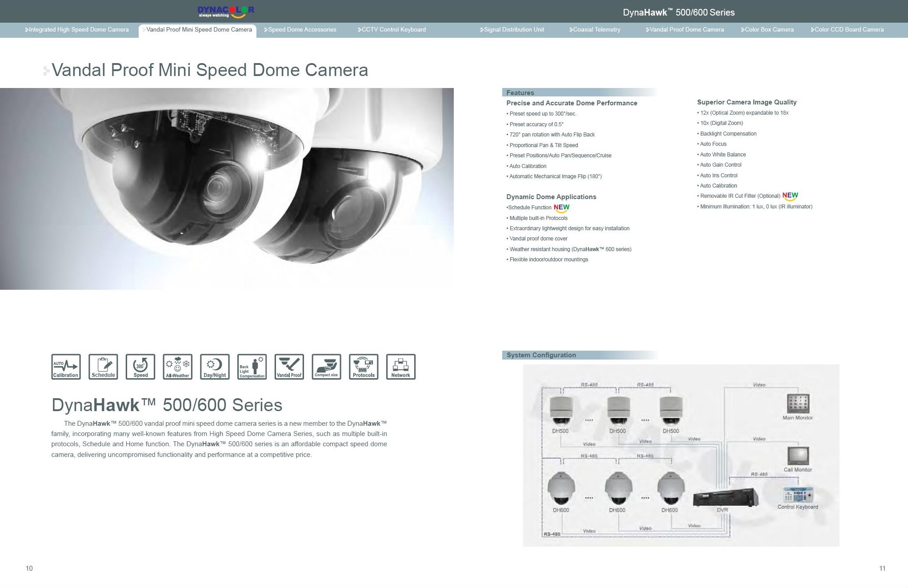The width and height of the screenshot is (908, 588).
Task: Click 'Superior Camera Image Quality' subheading
Action: (747, 102)
